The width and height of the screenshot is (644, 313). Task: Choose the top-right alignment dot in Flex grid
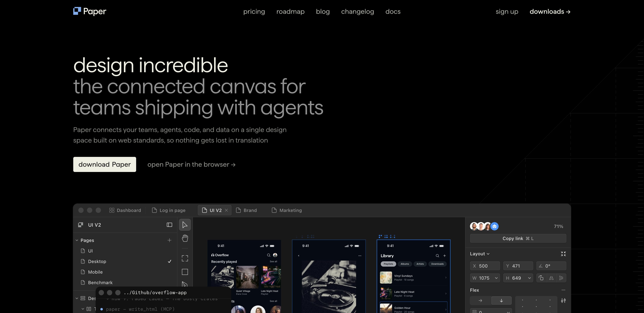[550, 300]
